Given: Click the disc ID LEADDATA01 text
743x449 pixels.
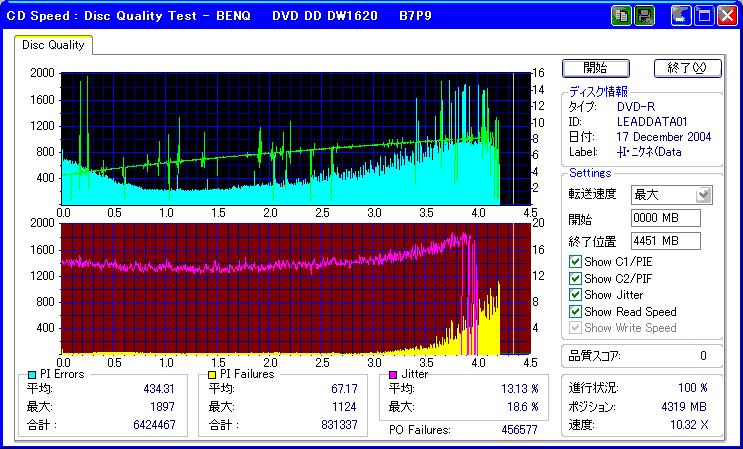Looking at the screenshot, I should click(x=652, y=122).
